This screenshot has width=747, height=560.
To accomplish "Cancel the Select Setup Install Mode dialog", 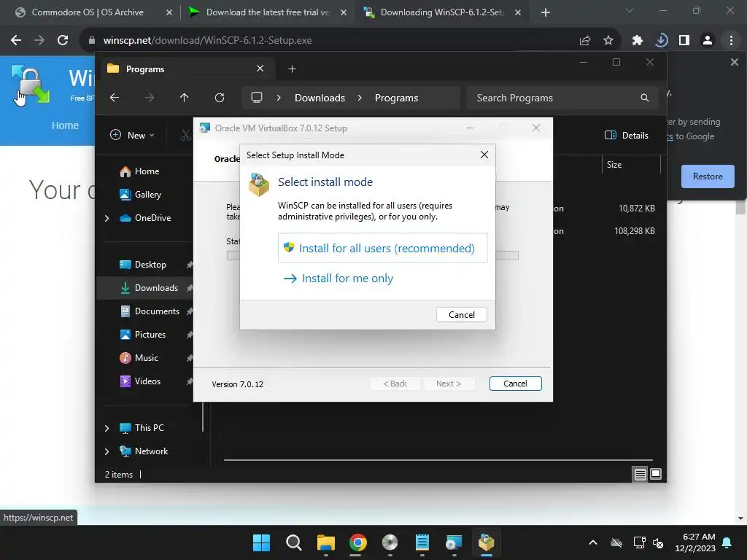I will pyautogui.click(x=461, y=315).
